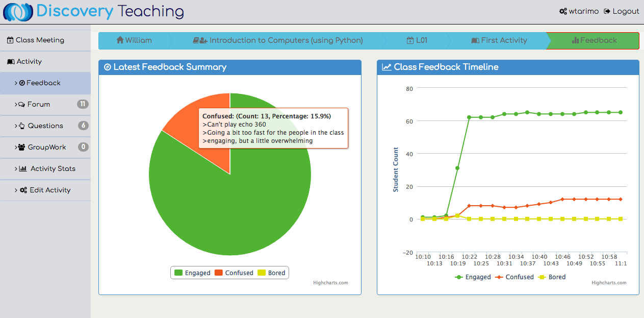
Task: Expand the Questions sidebar item
Action: point(45,126)
